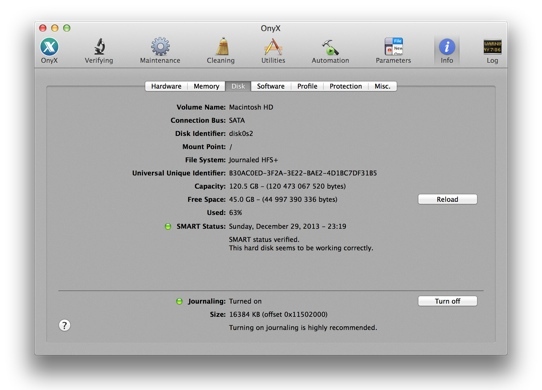Click the help question mark button

click(64, 325)
